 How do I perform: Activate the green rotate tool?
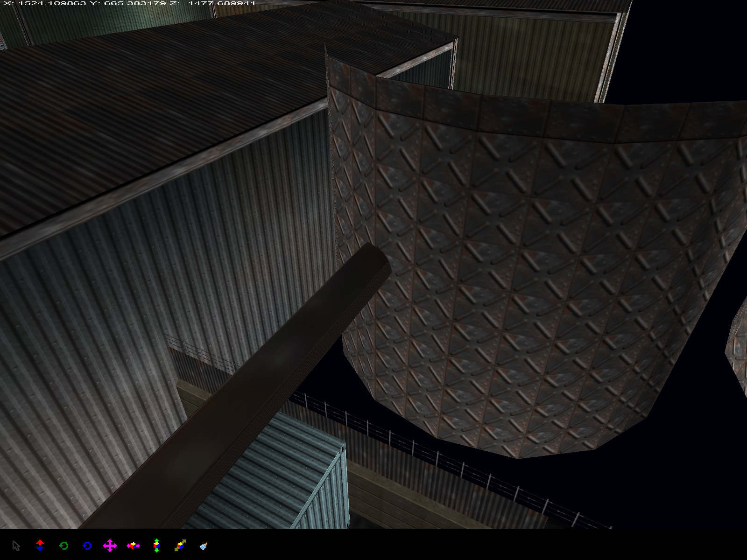(x=63, y=546)
